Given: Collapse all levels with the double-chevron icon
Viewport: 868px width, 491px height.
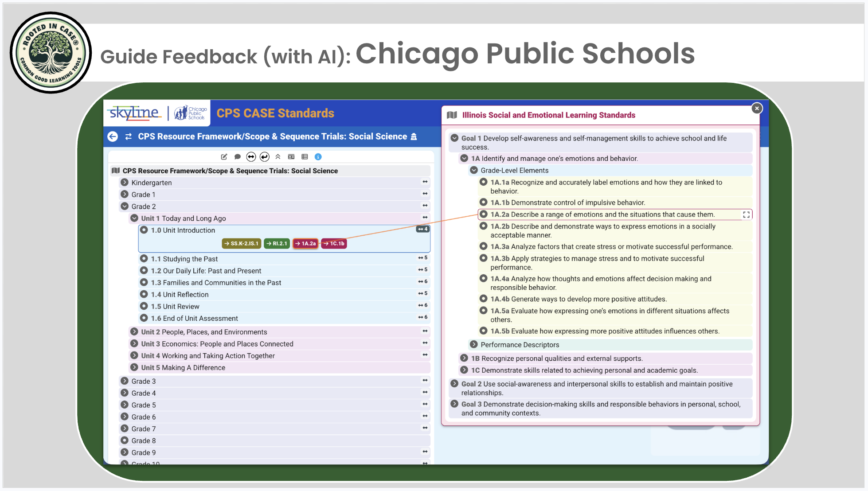Looking at the screenshot, I should [x=278, y=157].
